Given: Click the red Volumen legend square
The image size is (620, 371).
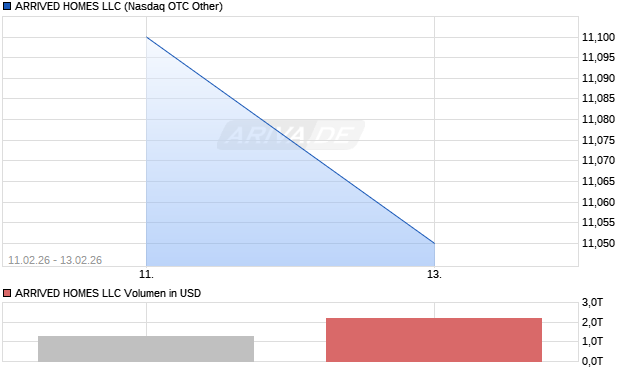Looking at the screenshot, I should (x=7, y=293).
